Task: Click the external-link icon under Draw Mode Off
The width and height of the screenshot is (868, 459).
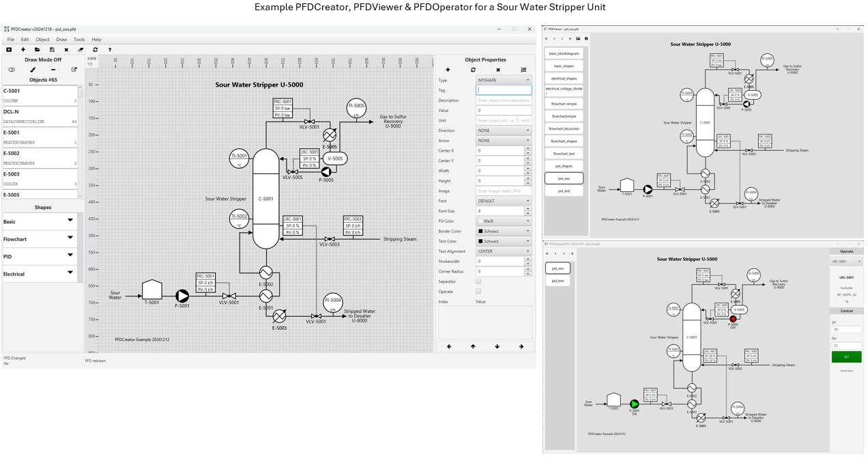Action: point(74,70)
